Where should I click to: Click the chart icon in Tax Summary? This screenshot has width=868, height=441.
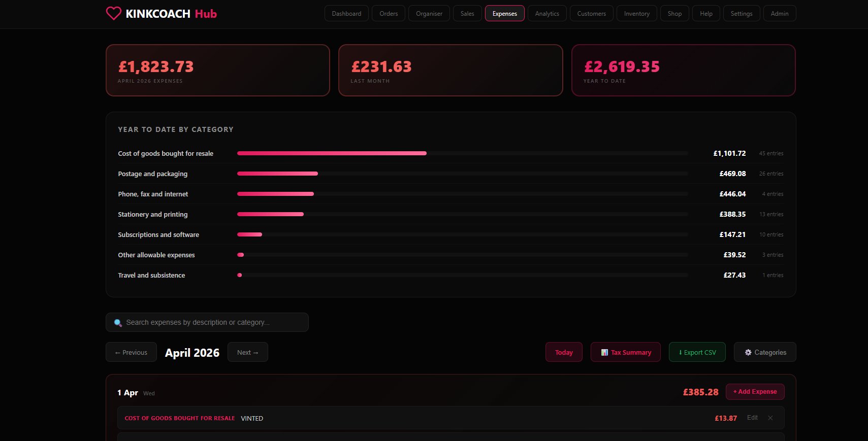(604, 352)
